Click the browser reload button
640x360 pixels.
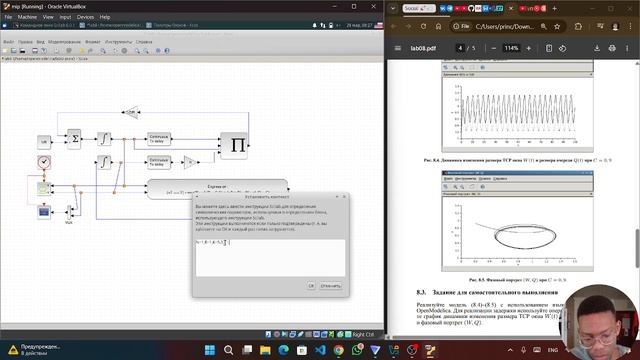(x=423, y=27)
